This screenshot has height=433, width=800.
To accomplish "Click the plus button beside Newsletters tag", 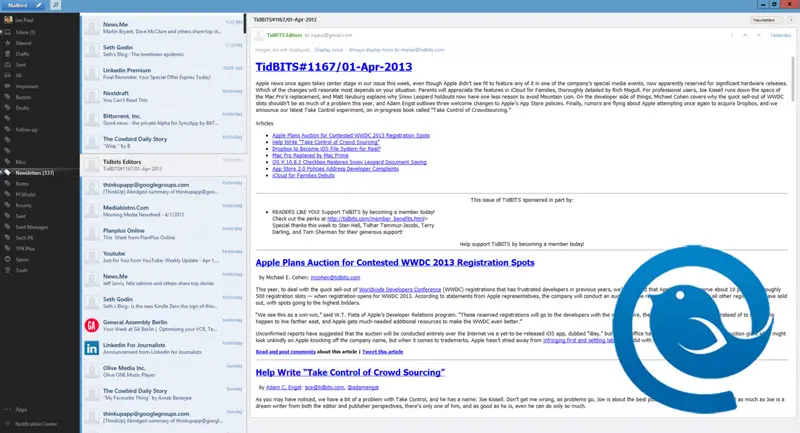I will coord(791,20).
